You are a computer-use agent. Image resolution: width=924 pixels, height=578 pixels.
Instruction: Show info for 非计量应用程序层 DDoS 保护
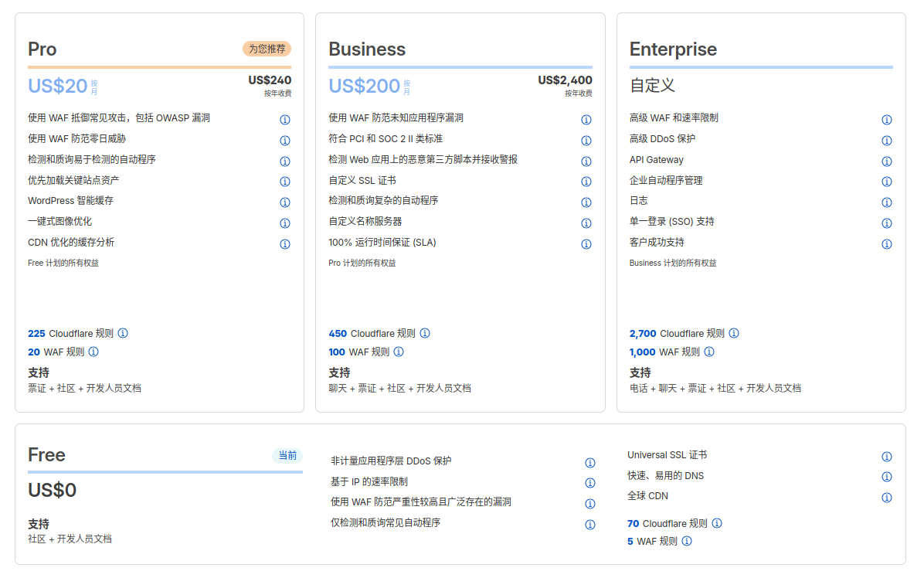click(590, 463)
